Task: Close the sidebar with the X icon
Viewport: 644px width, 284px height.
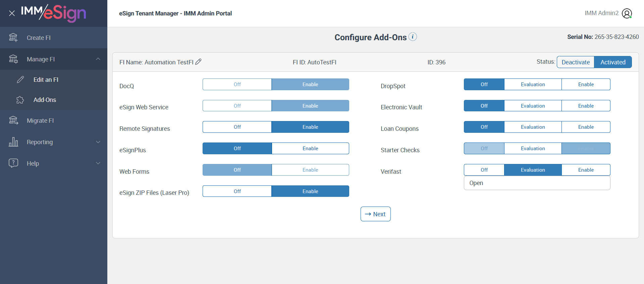Action: tap(12, 13)
